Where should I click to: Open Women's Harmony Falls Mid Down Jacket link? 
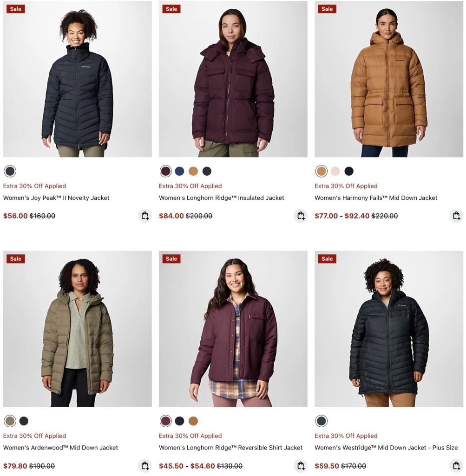tap(376, 198)
